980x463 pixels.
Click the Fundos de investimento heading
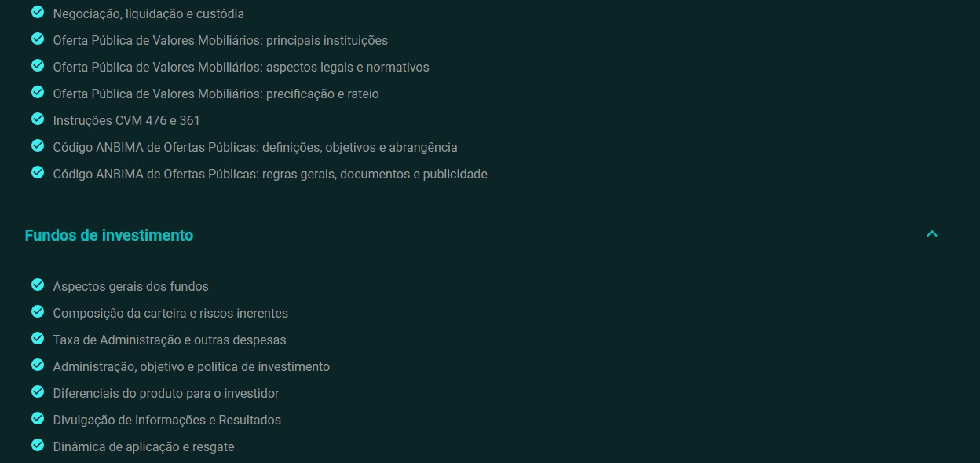coord(109,235)
